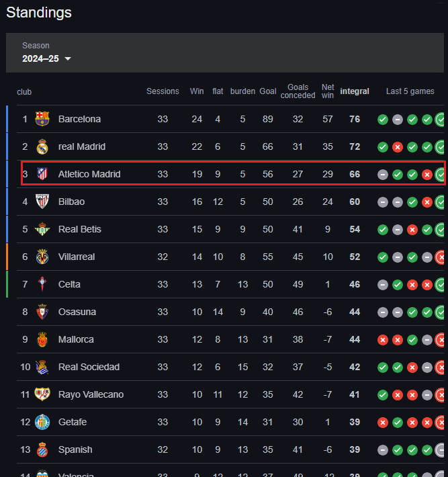The image size is (448, 477).
Task: Click the integral column header
Action: (355, 91)
